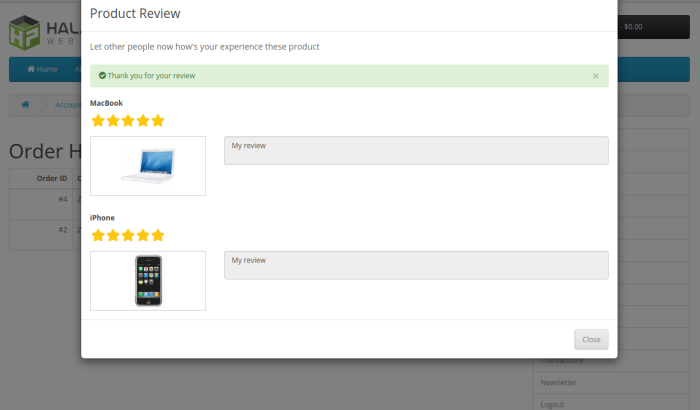Click the Thank you for your review message
Screen dimensions: 700x410
(151, 75)
